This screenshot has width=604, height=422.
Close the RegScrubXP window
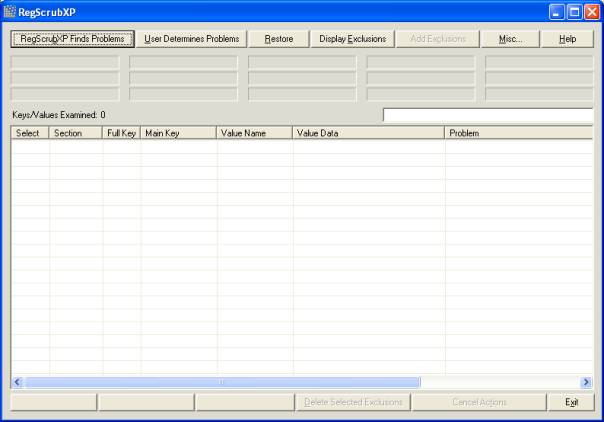click(x=592, y=12)
